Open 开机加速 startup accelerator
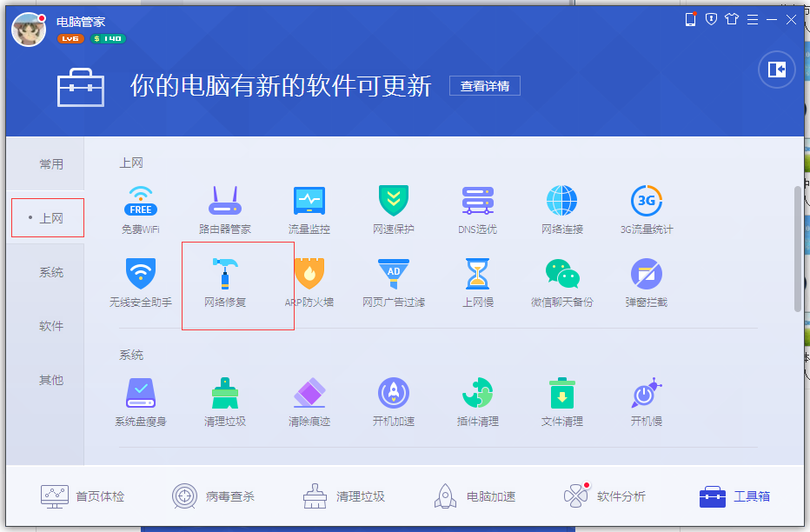The width and height of the screenshot is (810, 532). [x=394, y=402]
